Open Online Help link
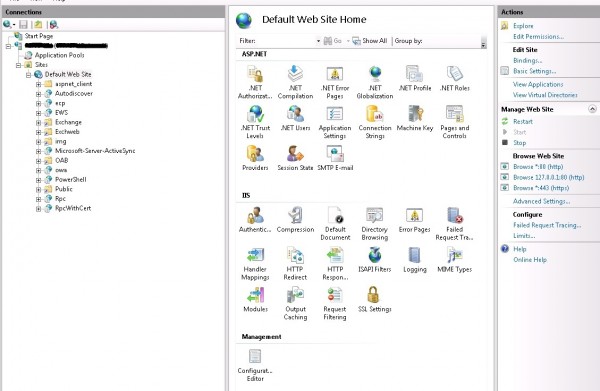Screen dimensions: 600x391 click(x=530, y=259)
